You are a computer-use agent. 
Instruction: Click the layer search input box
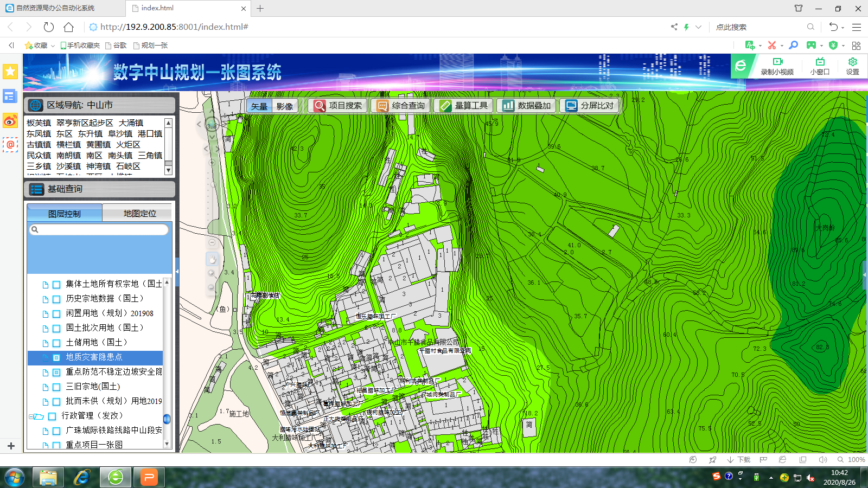99,229
